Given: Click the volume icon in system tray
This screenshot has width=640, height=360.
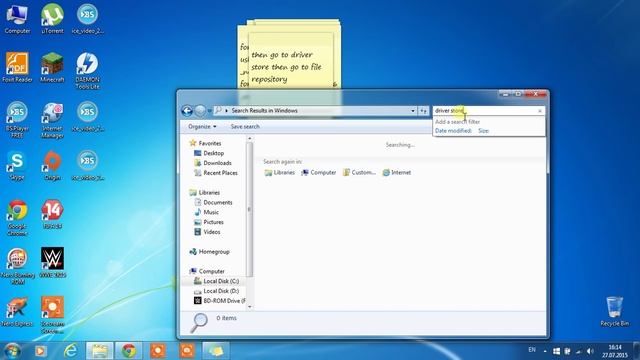Looking at the screenshot, I should pos(590,351).
